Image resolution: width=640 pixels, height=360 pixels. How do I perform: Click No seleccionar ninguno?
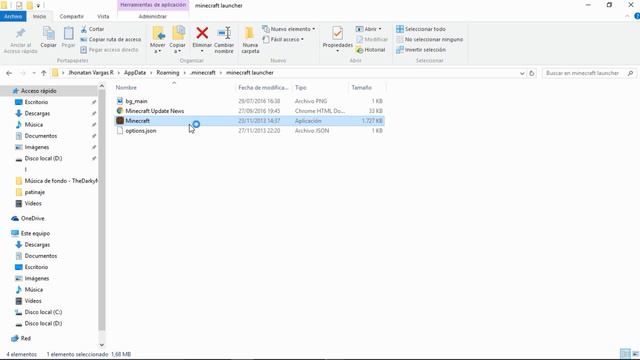click(429, 39)
